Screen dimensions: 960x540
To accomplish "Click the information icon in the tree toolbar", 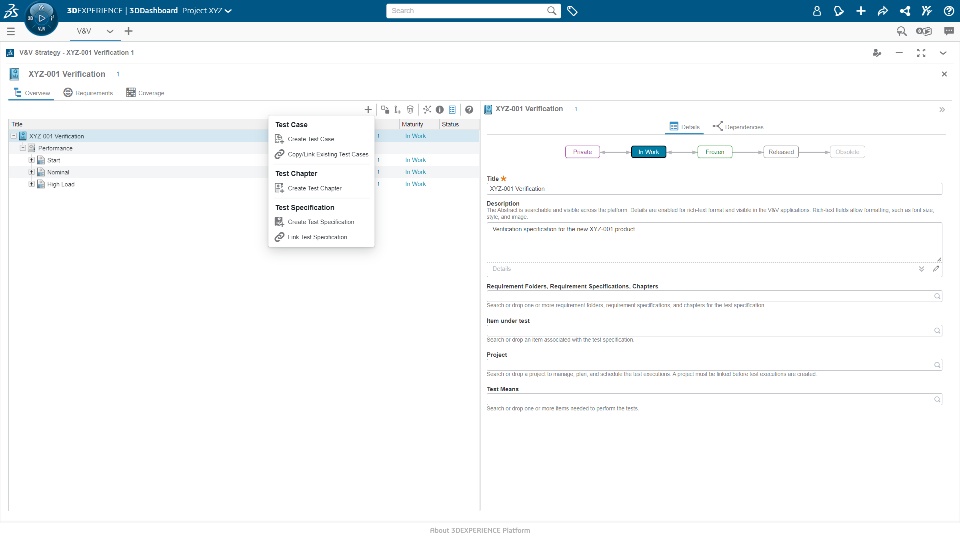I will (x=440, y=110).
